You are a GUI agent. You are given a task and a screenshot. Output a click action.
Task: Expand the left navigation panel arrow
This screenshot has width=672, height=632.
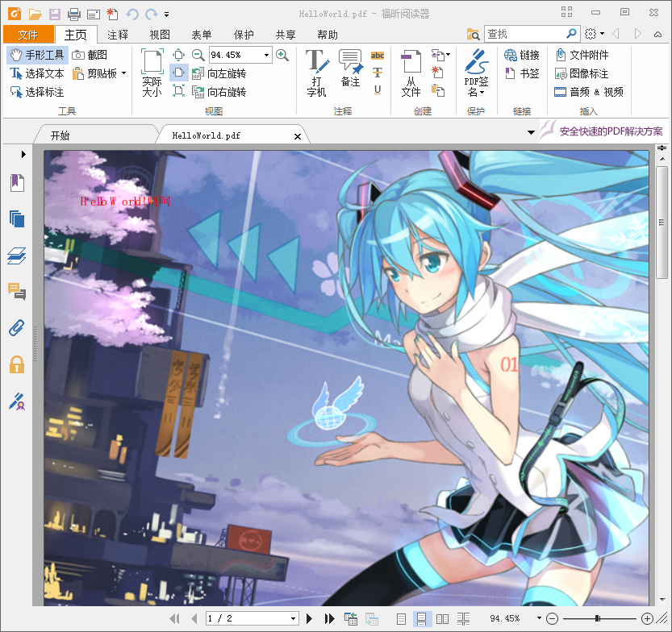click(x=23, y=154)
